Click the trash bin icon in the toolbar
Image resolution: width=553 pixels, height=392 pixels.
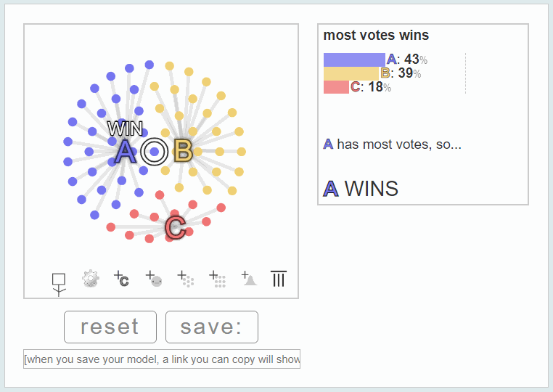click(x=279, y=279)
